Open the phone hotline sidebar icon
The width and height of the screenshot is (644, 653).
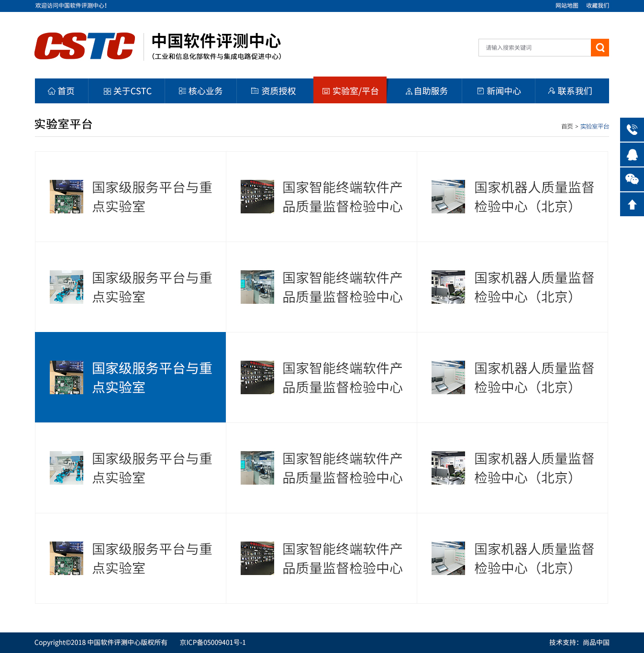[x=632, y=129]
